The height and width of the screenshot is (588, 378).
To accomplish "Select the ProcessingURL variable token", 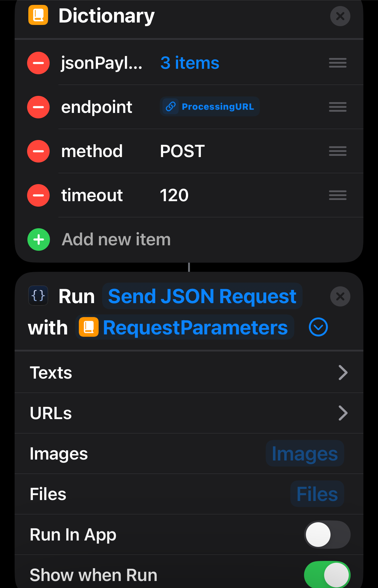I will pyautogui.click(x=210, y=107).
